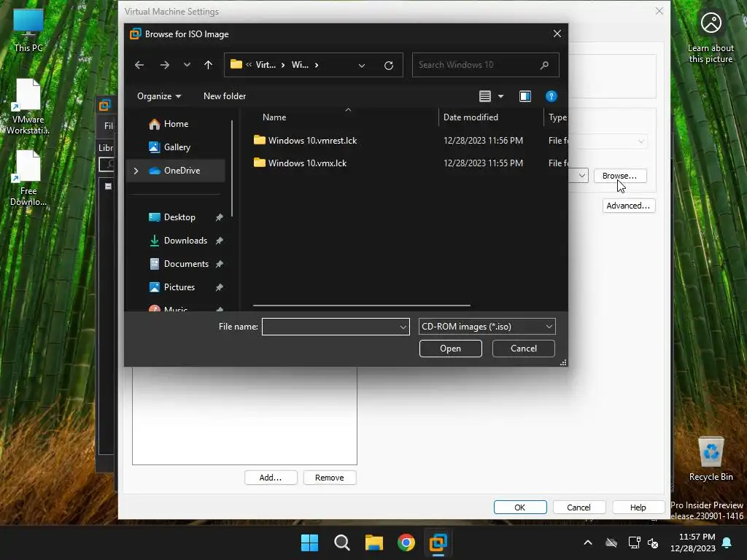Open ISO path dropdown beside Browse

[581, 176]
